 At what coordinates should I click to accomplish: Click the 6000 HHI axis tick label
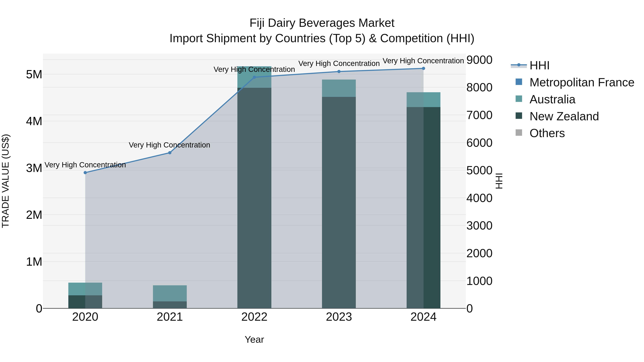[479, 143]
